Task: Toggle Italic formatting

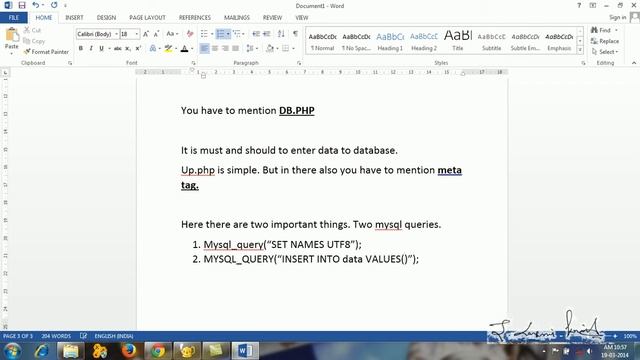Action: [x=91, y=49]
